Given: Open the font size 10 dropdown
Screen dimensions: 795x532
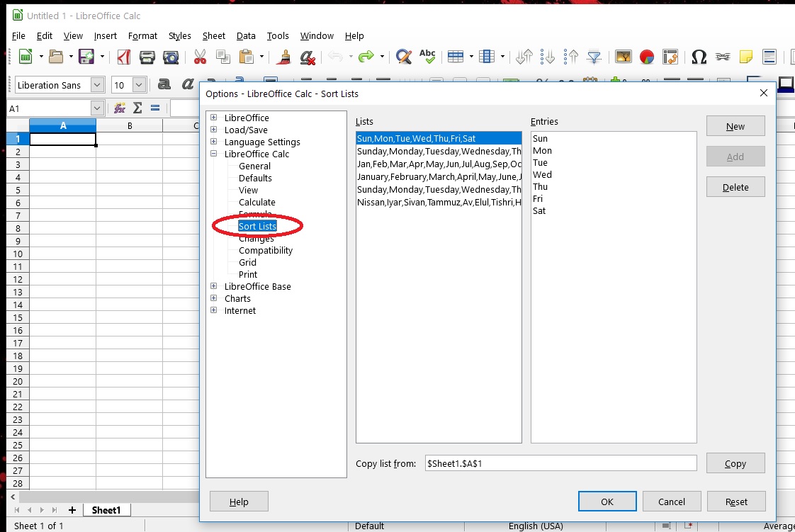Looking at the screenshot, I should click(x=139, y=84).
